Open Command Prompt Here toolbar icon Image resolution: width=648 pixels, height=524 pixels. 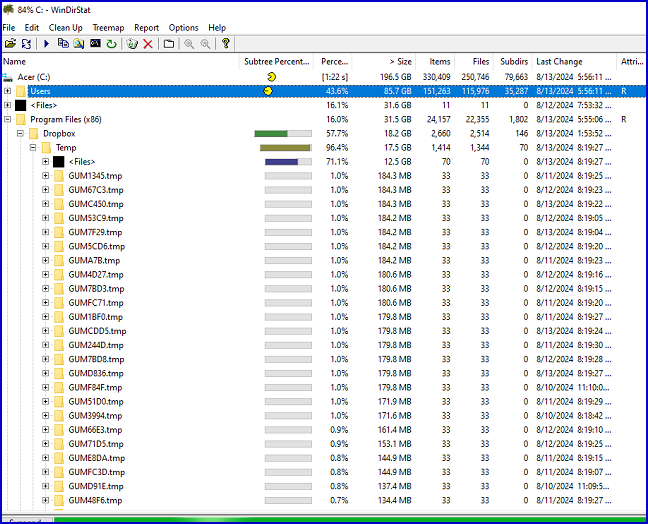pyautogui.click(x=95, y=44)
